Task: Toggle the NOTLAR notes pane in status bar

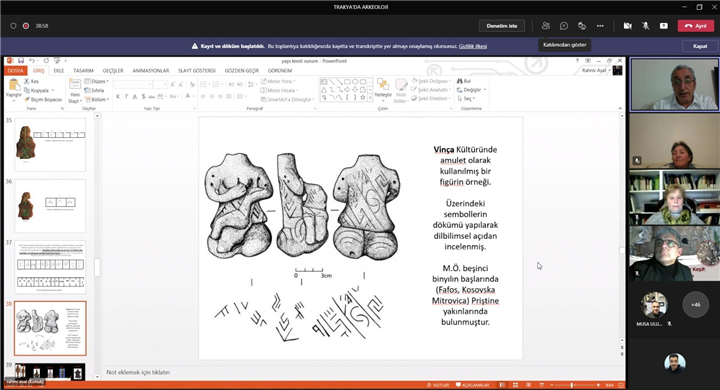Action: tap(439, 385)
